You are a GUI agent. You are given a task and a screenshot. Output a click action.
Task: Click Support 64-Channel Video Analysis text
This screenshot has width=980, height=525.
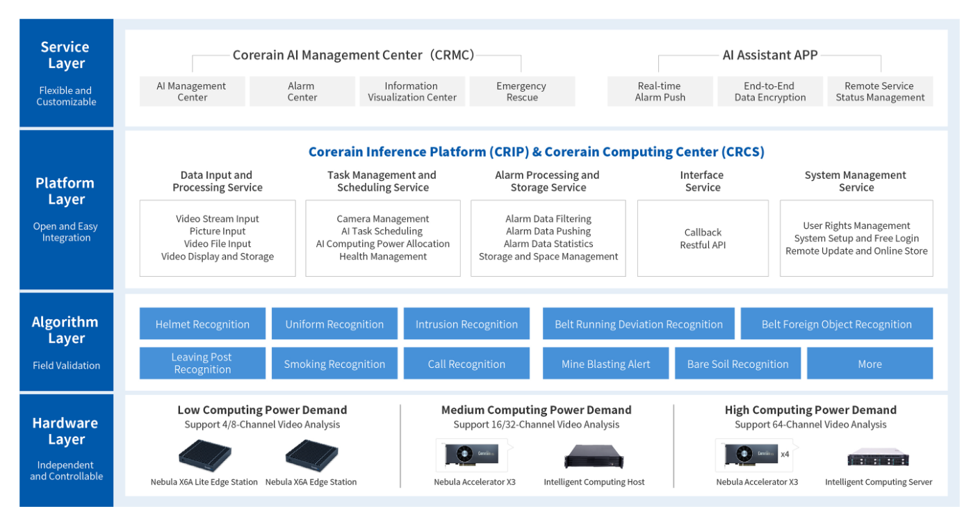pyautogui.click(x=810, y=425)
